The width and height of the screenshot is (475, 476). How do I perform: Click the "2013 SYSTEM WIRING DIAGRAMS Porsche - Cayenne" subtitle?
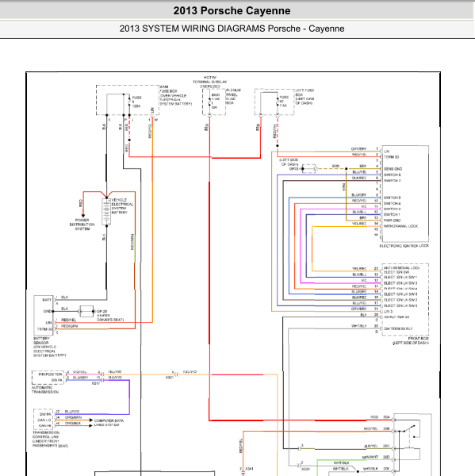(232, 29)
